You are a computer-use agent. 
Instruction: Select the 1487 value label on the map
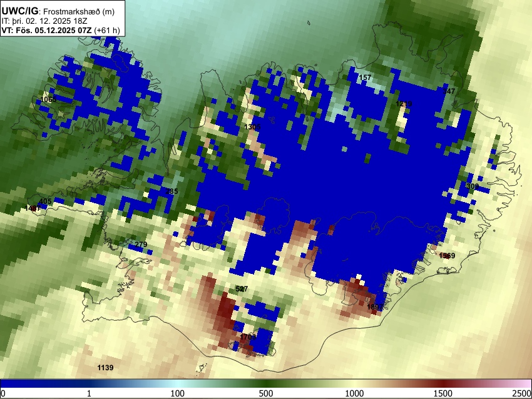pos(33,208)
